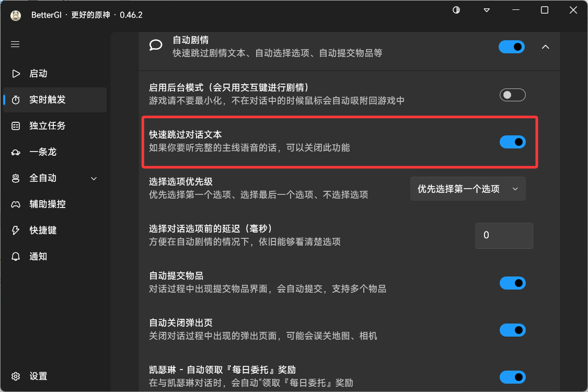Open the hamburger navigation menu

[15, 44]
